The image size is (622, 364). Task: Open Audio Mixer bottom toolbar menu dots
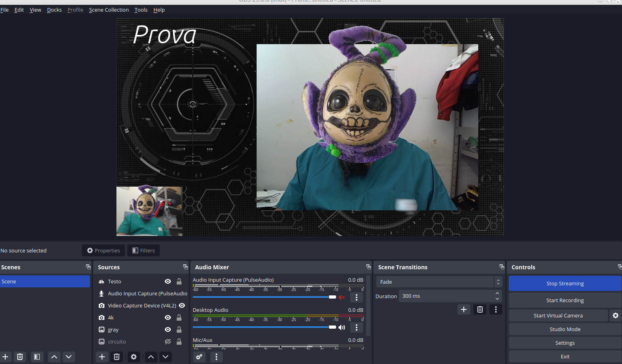pyautogui.click(x=216, y=357)
